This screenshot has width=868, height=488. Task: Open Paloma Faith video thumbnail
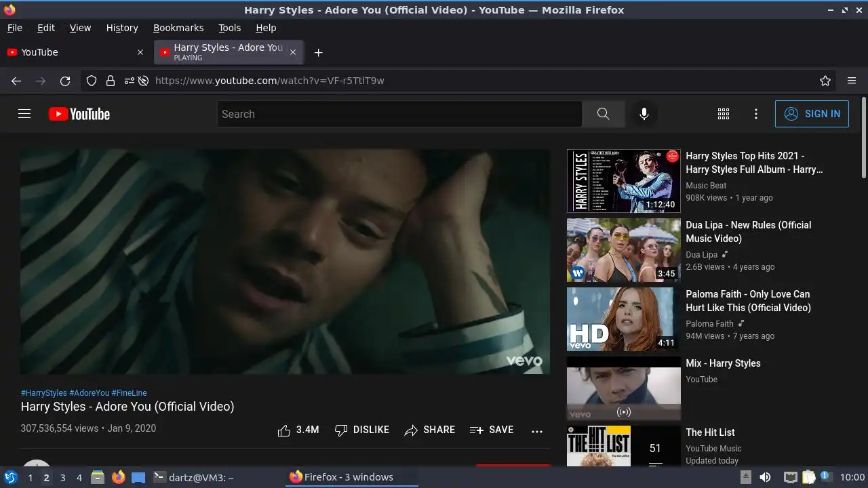(x=623, y=319)
